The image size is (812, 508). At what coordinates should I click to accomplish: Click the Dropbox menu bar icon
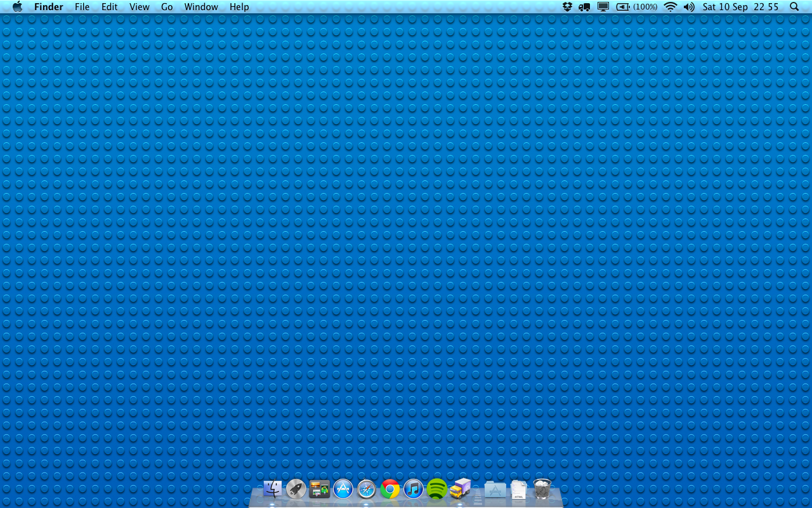coord(567,7)
